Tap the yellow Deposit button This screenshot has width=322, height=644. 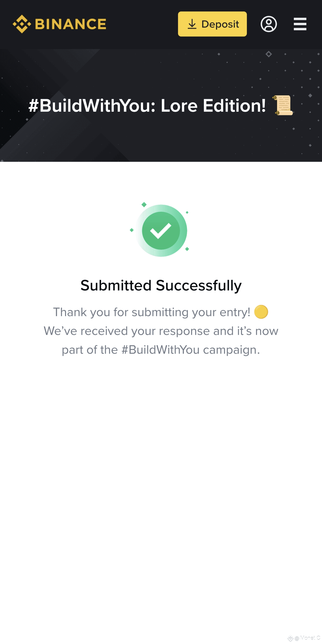coord(212,24)
